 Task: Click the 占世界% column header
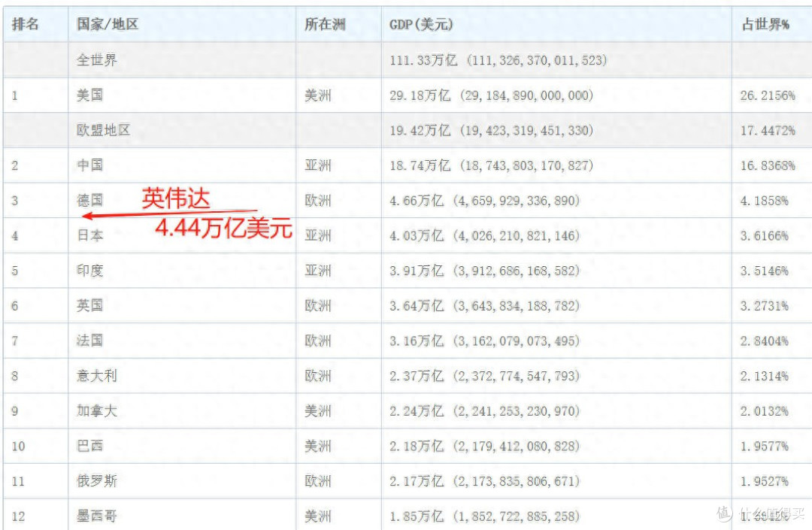point(765,24)
